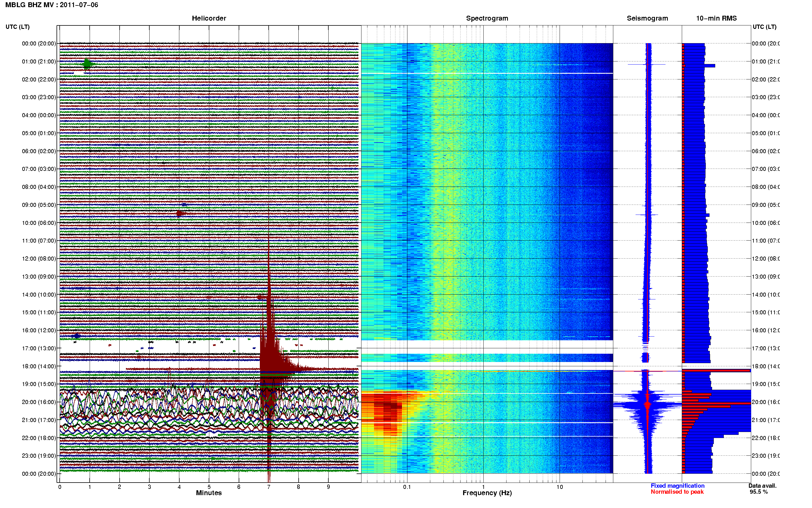Select frequency tick '0.1' on Spectrogram axis
This screenshot has height=508, width=812.
407,487
